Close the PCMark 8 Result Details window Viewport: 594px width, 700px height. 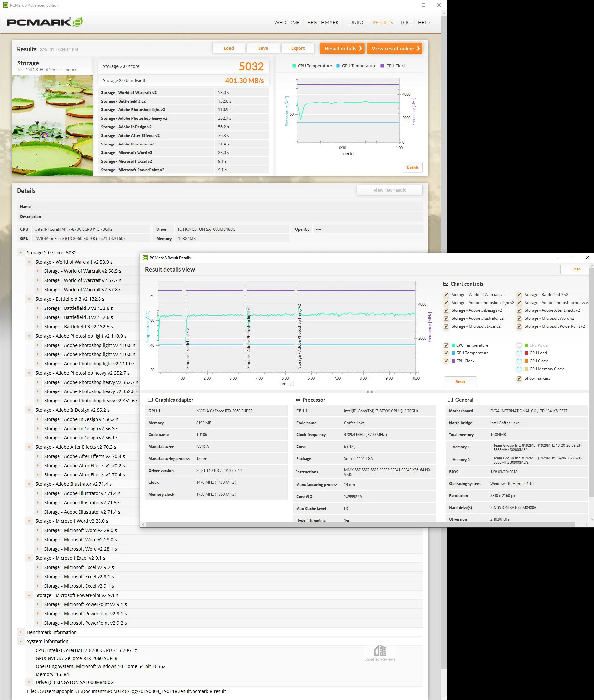coord(587,258)
